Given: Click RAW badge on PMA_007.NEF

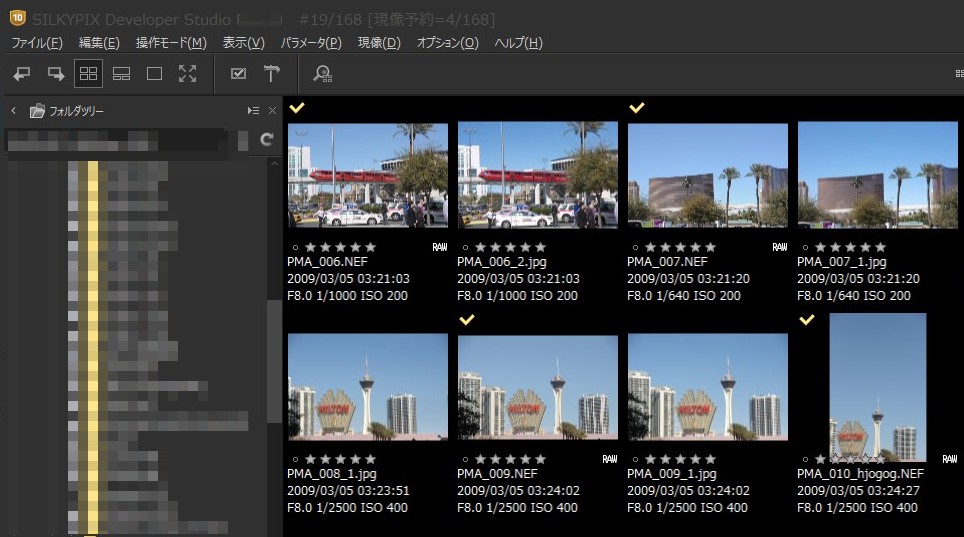Looking at the screenshot, I should click(780, 247).
